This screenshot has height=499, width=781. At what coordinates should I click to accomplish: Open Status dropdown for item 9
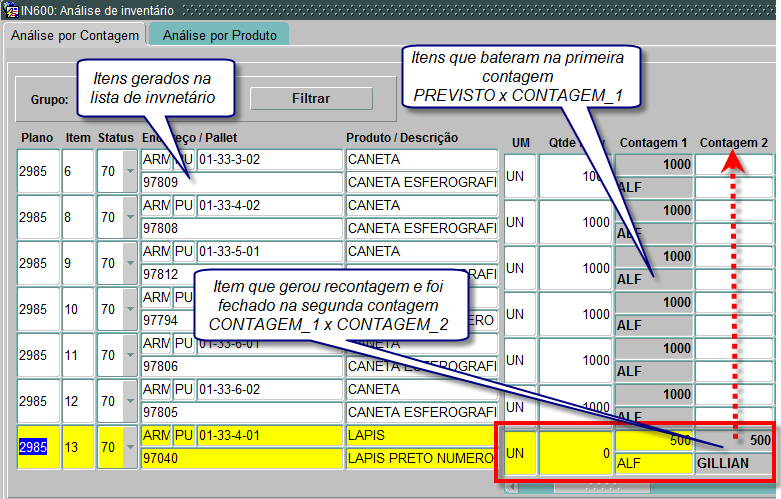pos(130,263)
